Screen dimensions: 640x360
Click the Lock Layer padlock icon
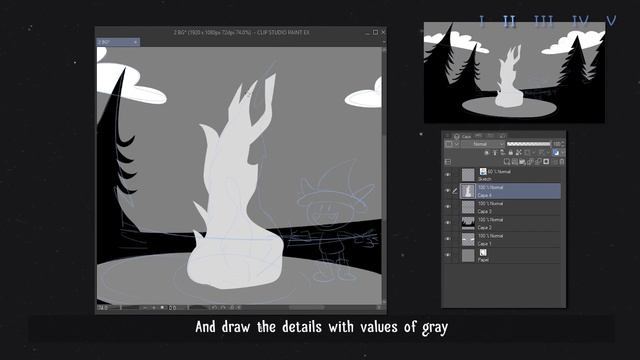tap(511, 153)
